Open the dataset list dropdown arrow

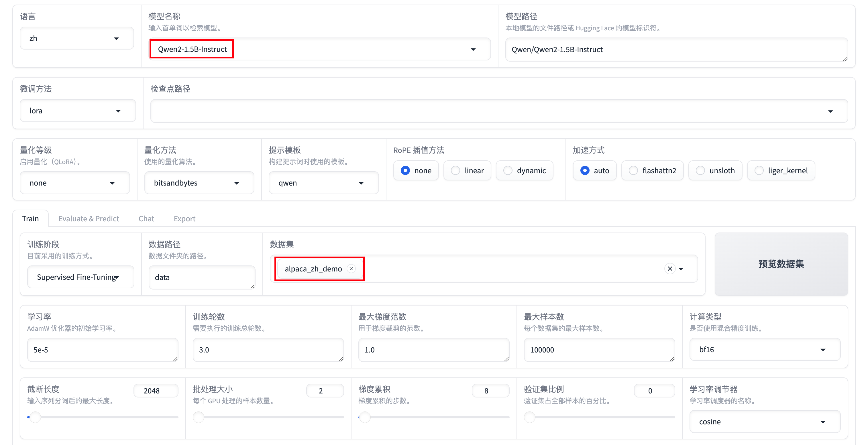click(681, 269)
